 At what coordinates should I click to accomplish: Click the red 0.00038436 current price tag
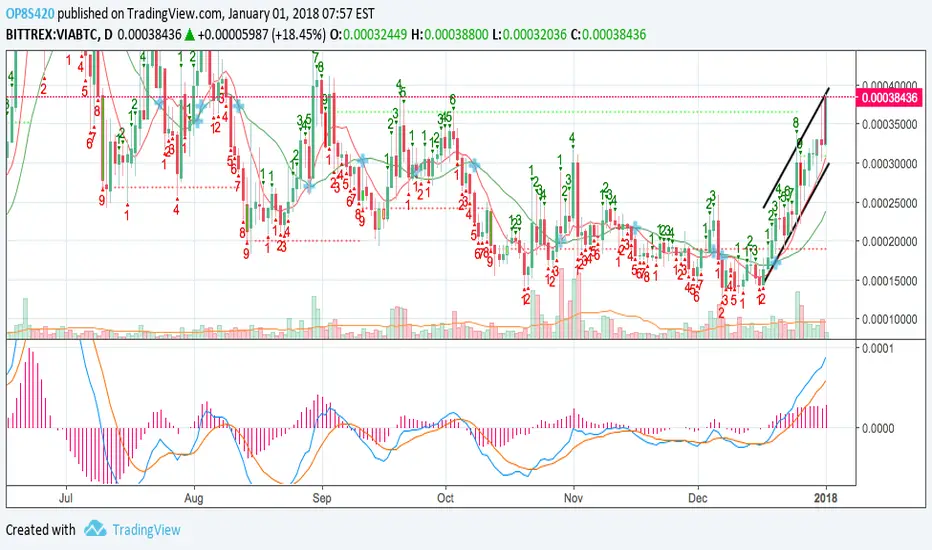coord(889,98)
